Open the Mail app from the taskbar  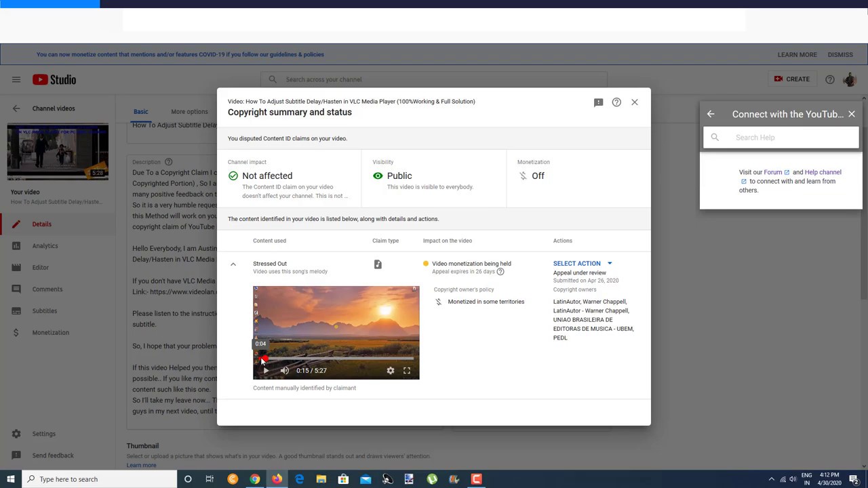(366, 479)
